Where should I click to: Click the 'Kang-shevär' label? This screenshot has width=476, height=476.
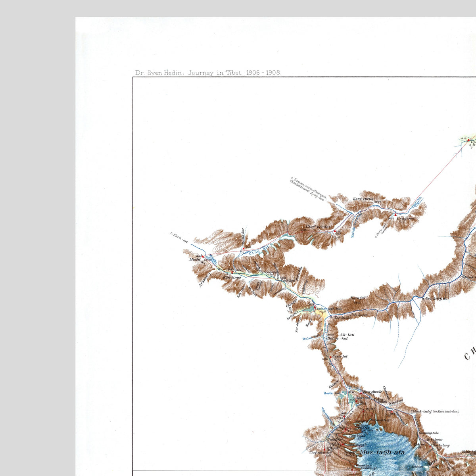tap(372, 392)
